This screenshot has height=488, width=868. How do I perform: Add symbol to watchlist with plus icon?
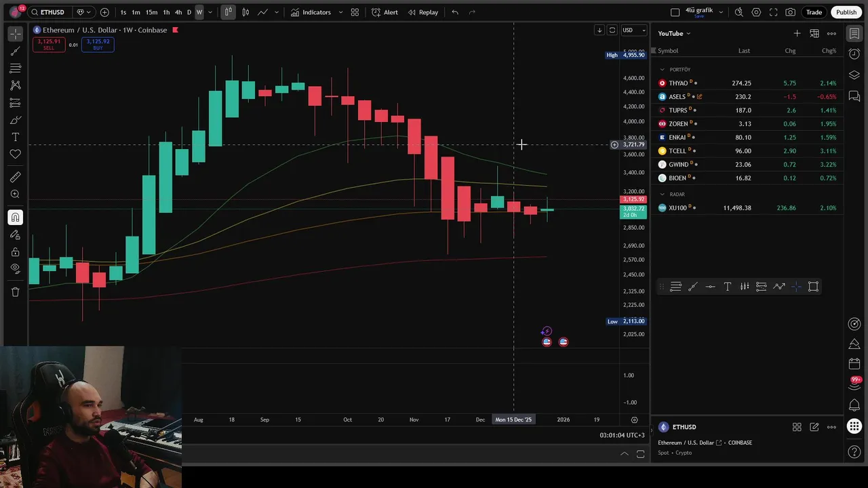point(797,33)
